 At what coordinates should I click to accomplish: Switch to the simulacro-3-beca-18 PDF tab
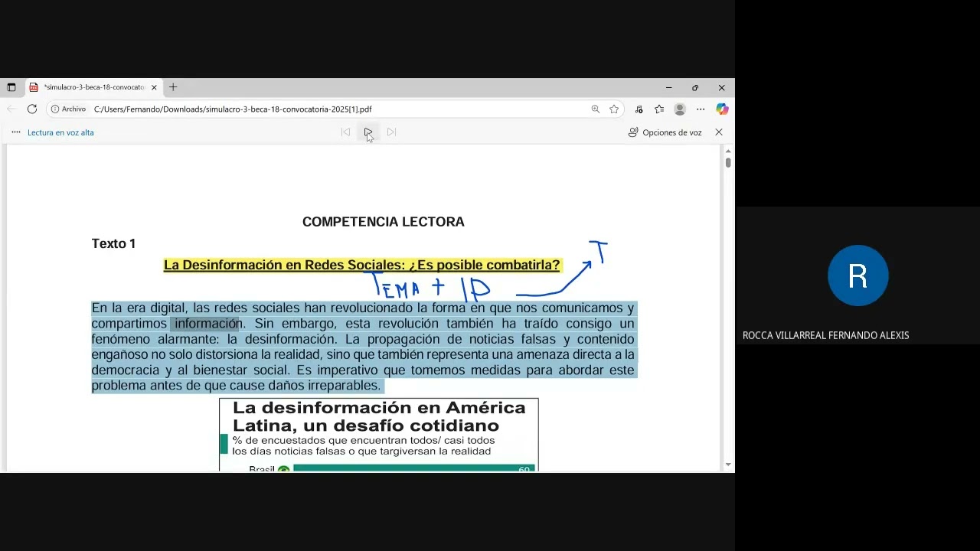(93, 87)
